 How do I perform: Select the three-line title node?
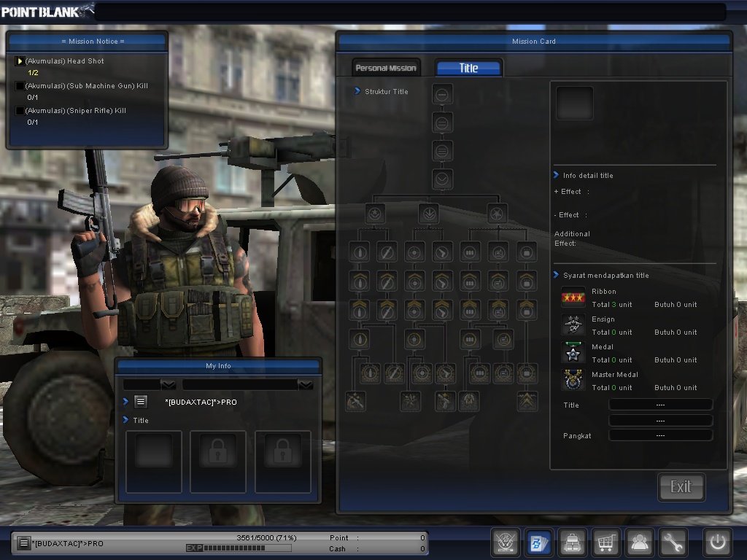(x=442, y=152)
